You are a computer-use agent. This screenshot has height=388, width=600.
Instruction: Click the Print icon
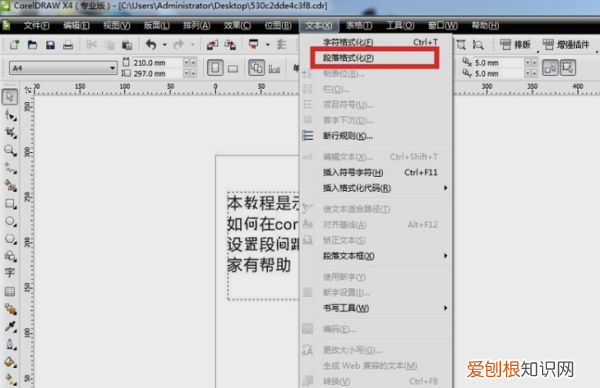pyautogui.click(x=68, y=45)
